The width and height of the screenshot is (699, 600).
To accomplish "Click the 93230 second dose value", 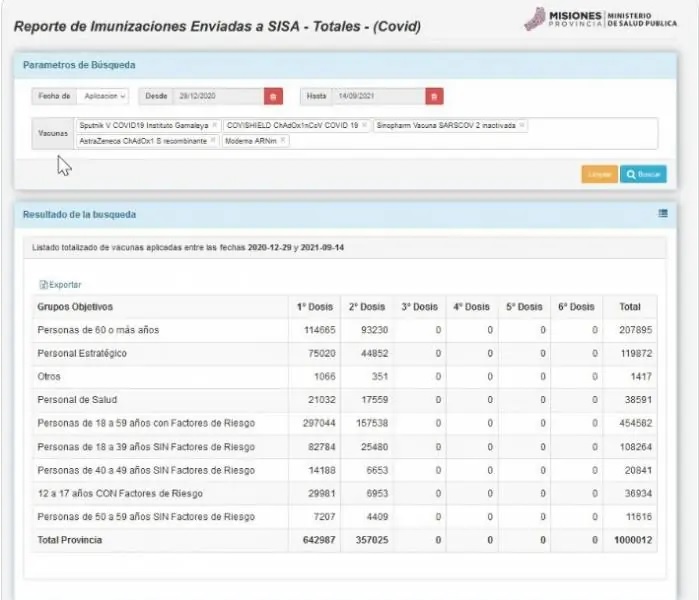I will pos(374,330).
